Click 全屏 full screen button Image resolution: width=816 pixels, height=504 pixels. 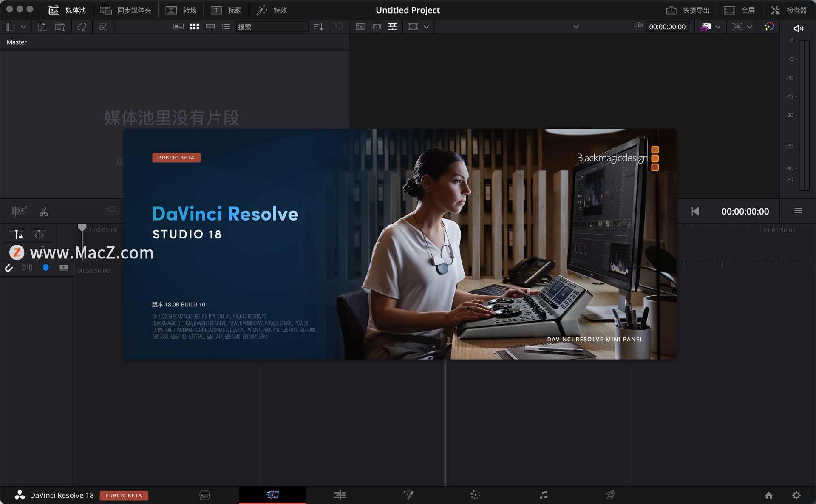point(739,10)
